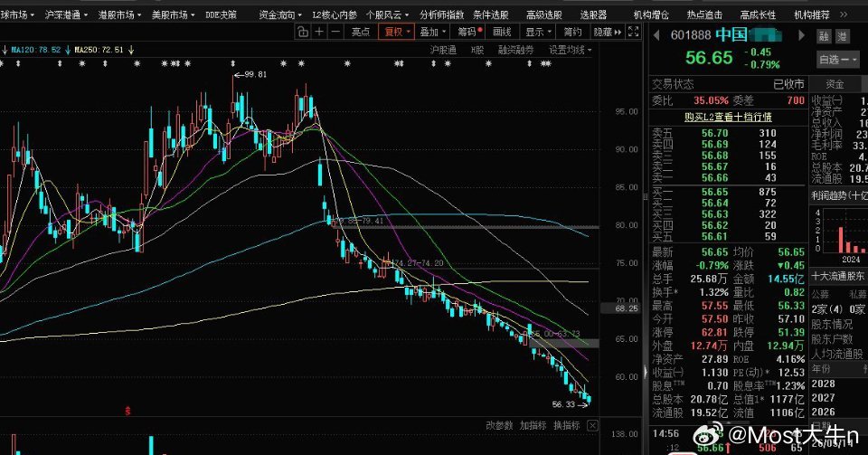Click the 99.81 high price label
Viewport: 868px width, 455px height.
point(255,74)
